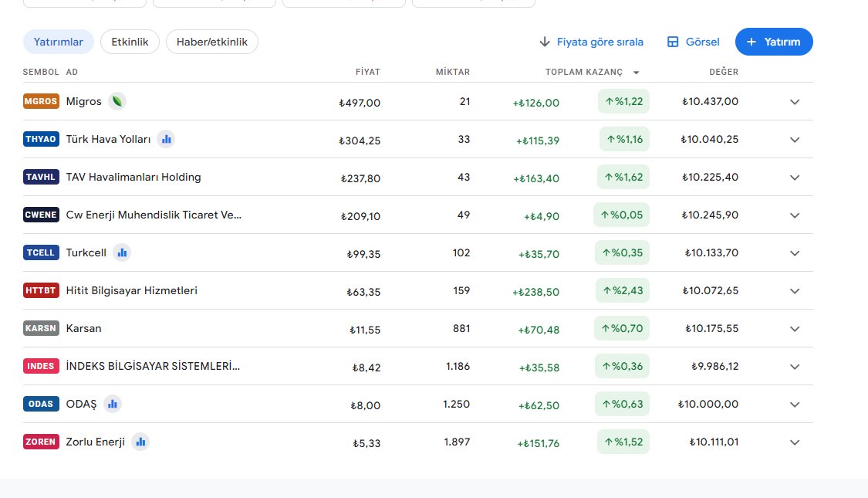Click the %2,43 gain badge for Hitit
Screen dimensions: 868x498
click(x=622, y=290)
